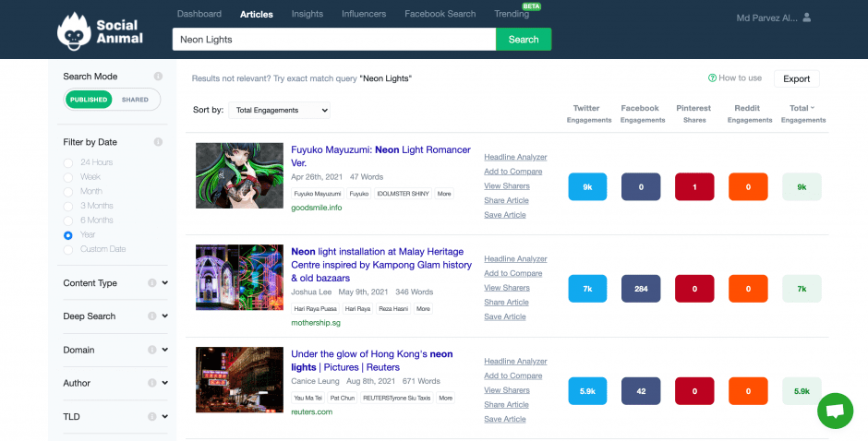Open the Influencers tab

coord(364,14)
